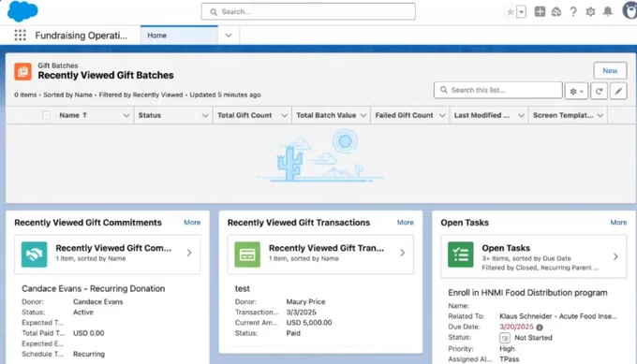
Task: Open the setup gear icon
Action: click(590, 12)
